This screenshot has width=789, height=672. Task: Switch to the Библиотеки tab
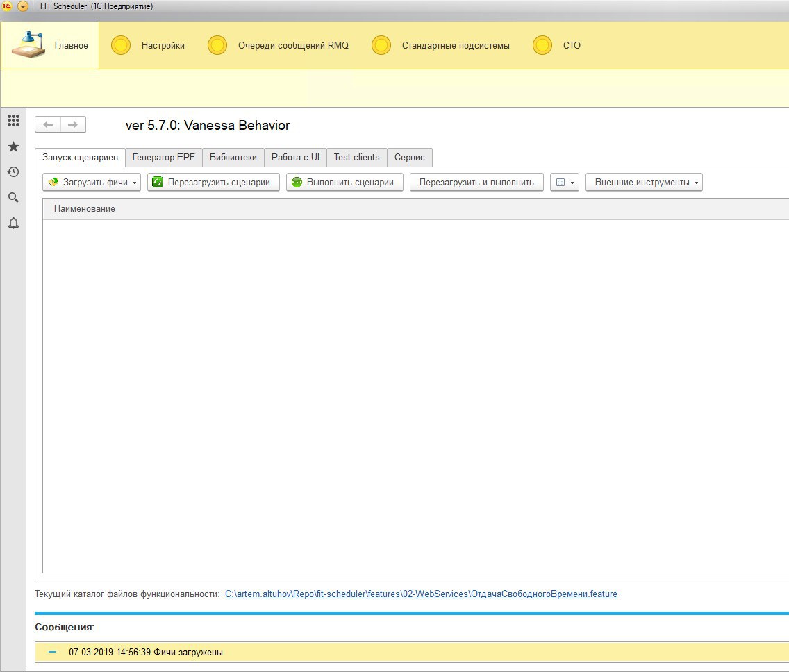(233, 157)
